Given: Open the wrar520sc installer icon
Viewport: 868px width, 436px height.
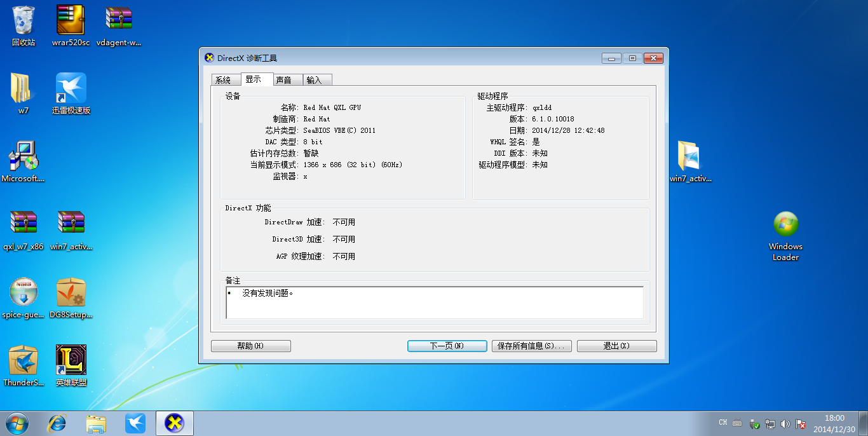Looking at the screenshot, I should 71,25.
